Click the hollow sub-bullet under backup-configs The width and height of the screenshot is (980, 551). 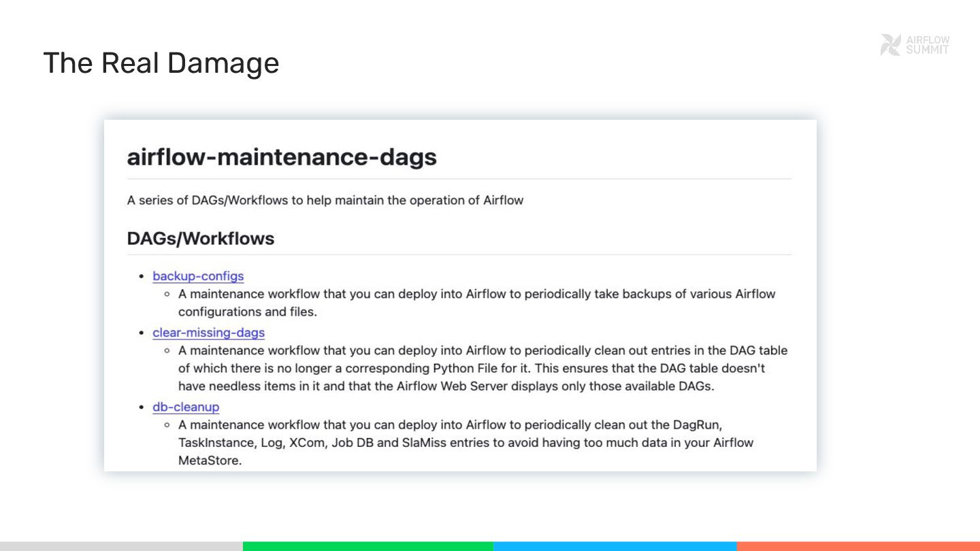(167, 295)
